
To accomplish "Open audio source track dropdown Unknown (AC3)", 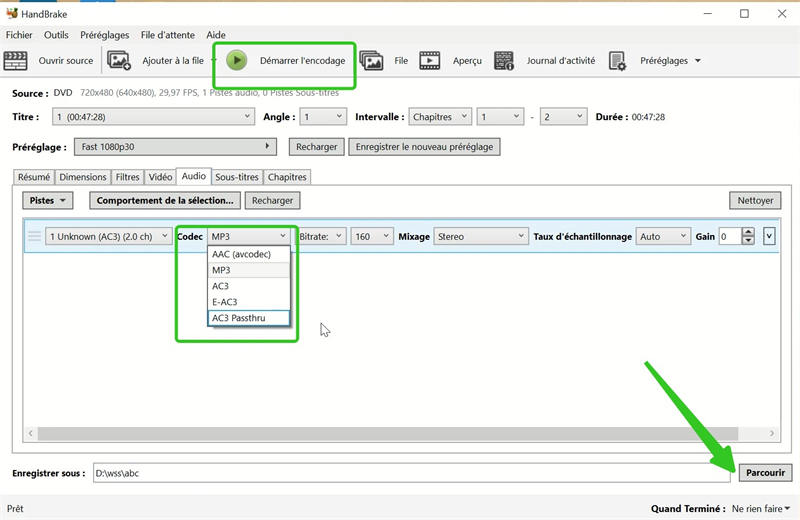I will (x=109, y=236).
